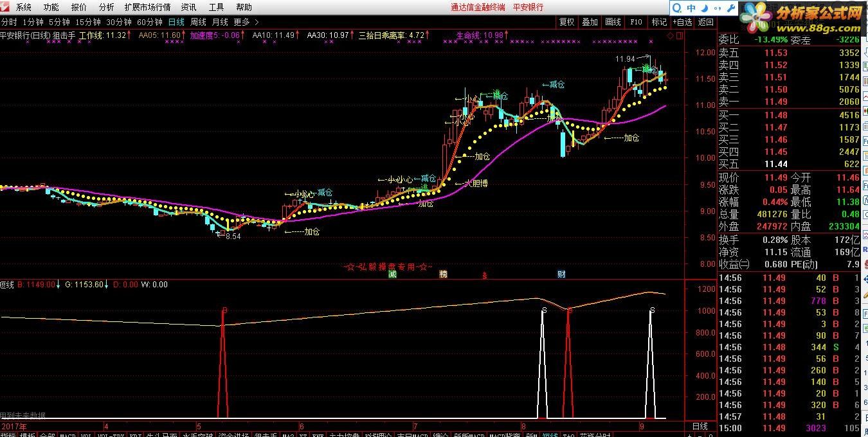Click the 2017年 label on the time axis
868x437 pixels.
tap(14, 426)
